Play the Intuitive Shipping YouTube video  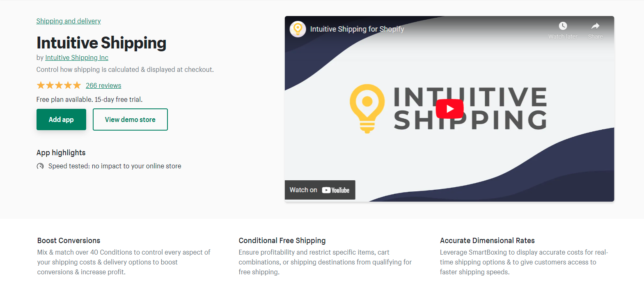[449, 108]
